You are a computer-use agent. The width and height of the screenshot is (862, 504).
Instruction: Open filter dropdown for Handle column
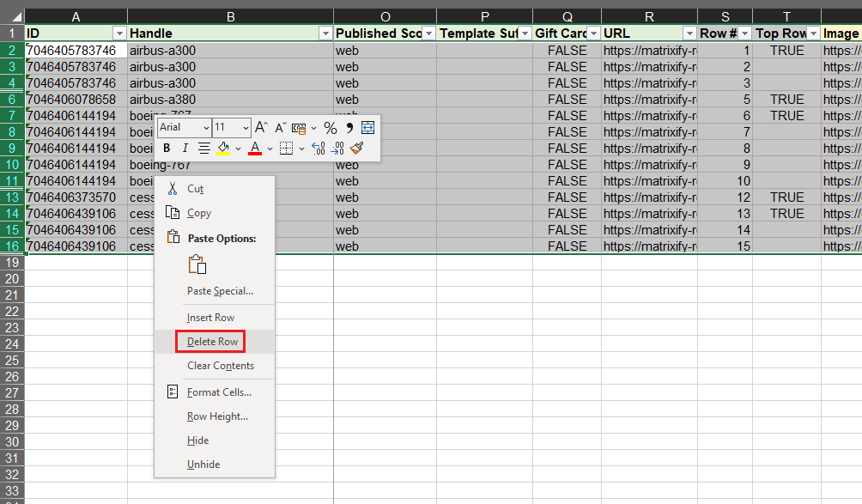click(x=325, y=33)
